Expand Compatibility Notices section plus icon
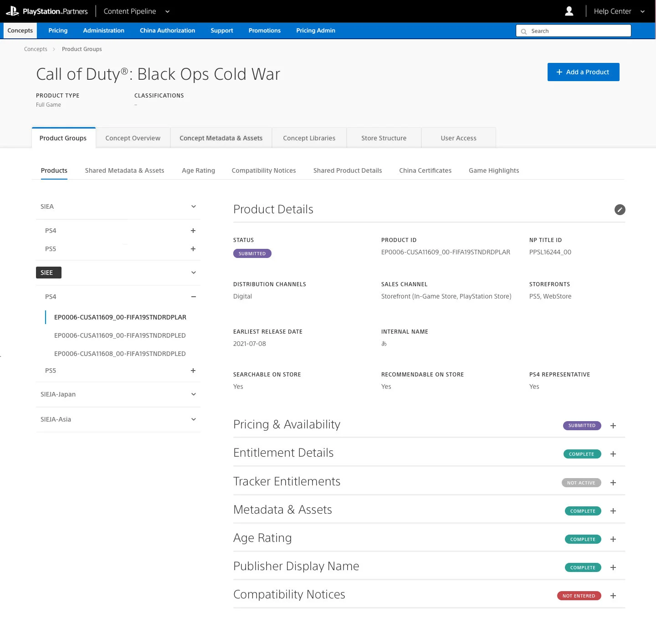656x644 pixels. pos(613,596)
